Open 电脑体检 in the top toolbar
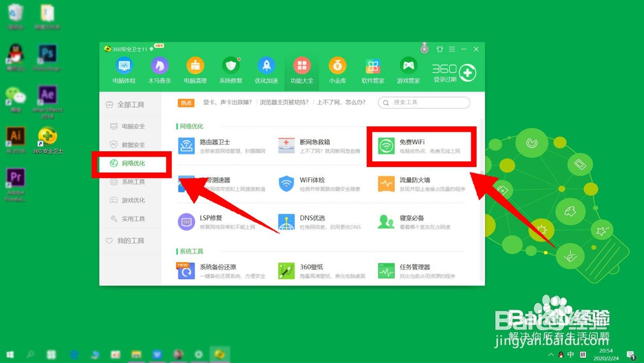This screenshot has height=363, width=644. pyautogui.click(x=124, y=71)
